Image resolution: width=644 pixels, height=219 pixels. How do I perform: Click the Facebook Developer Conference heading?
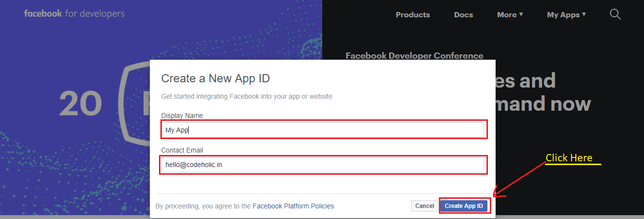(x=414, y=56)
